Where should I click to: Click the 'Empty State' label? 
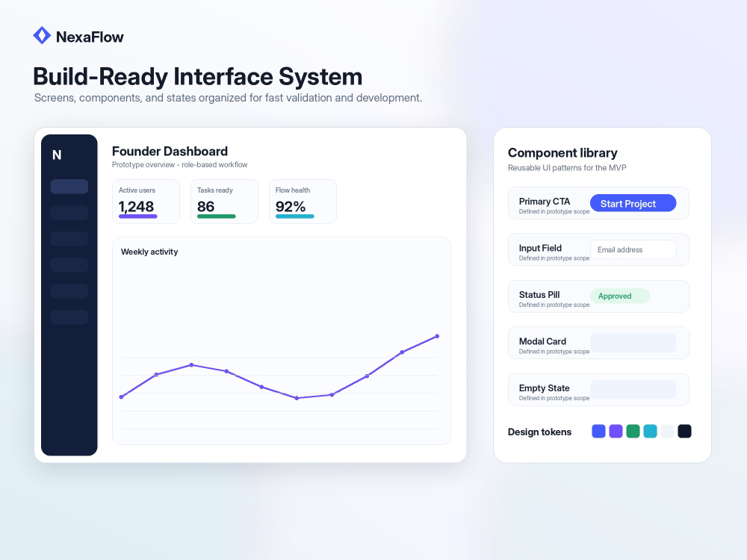pyautogui.click(x=544, y=388)
